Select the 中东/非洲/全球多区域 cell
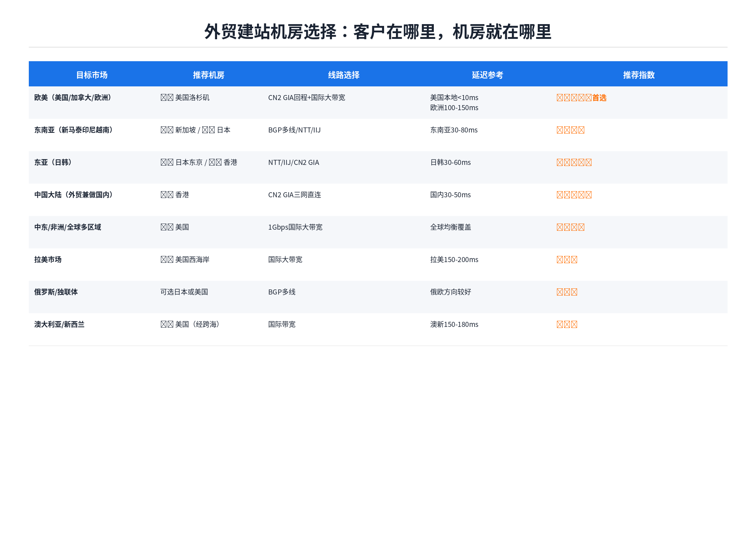Image resolution: width=756 pixels, height=540 pixels. click(68, 227)
